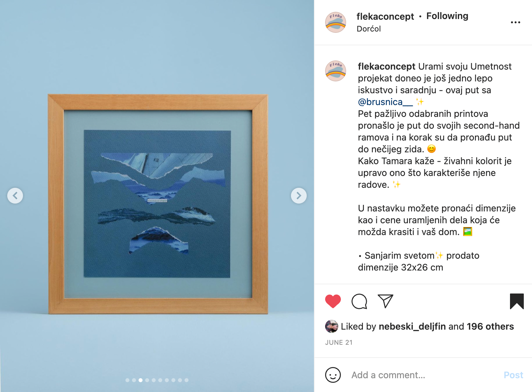Share post using paper plane icon
This screenshot has width=532, height=392.
point(386,301)
